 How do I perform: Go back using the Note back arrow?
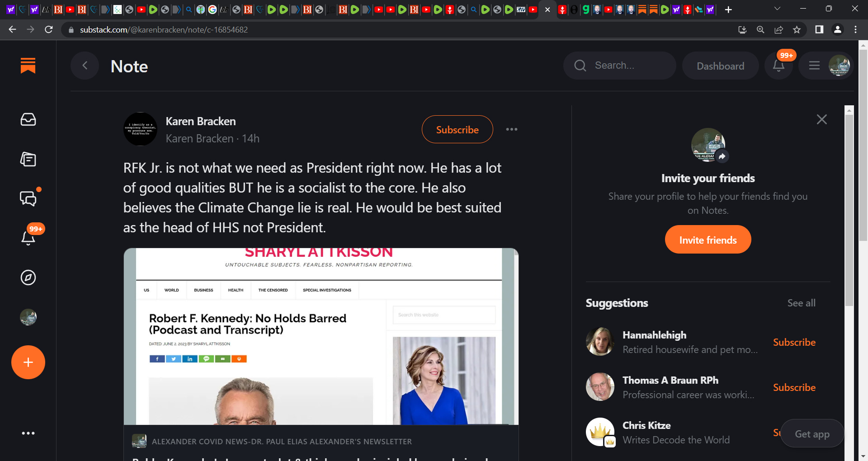point(85,66)
